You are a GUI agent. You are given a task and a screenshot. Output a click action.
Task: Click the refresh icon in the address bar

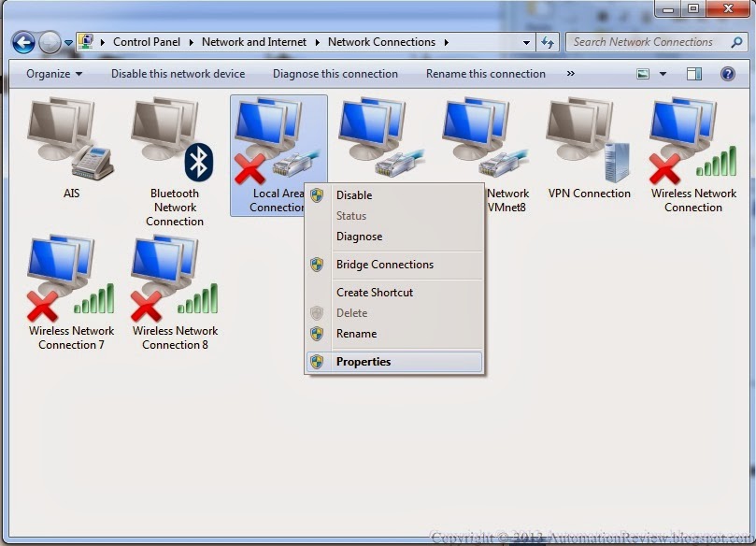(549, 42)
